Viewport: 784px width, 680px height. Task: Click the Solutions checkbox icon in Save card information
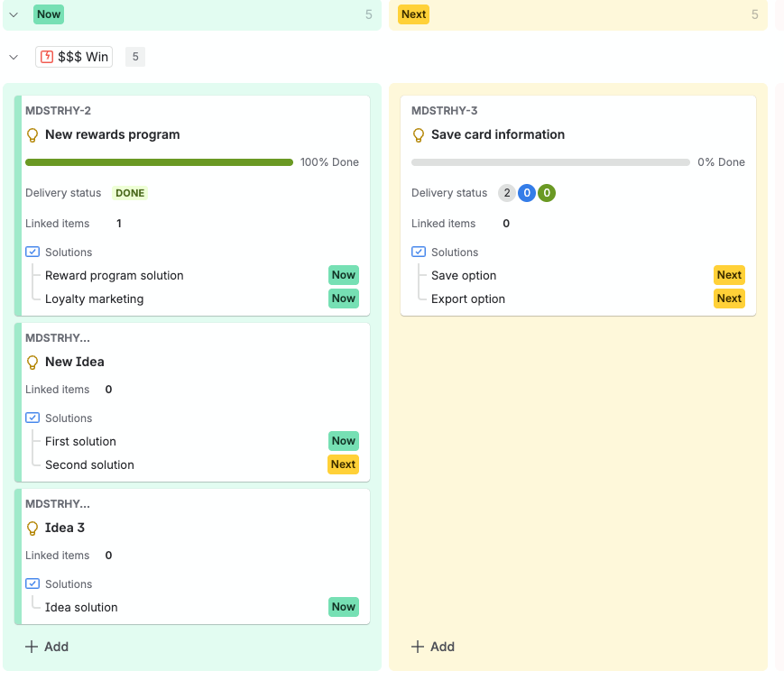coord(419,252)
